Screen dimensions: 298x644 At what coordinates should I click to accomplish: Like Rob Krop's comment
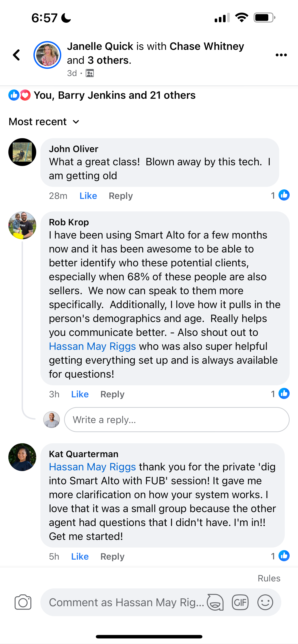80,394
